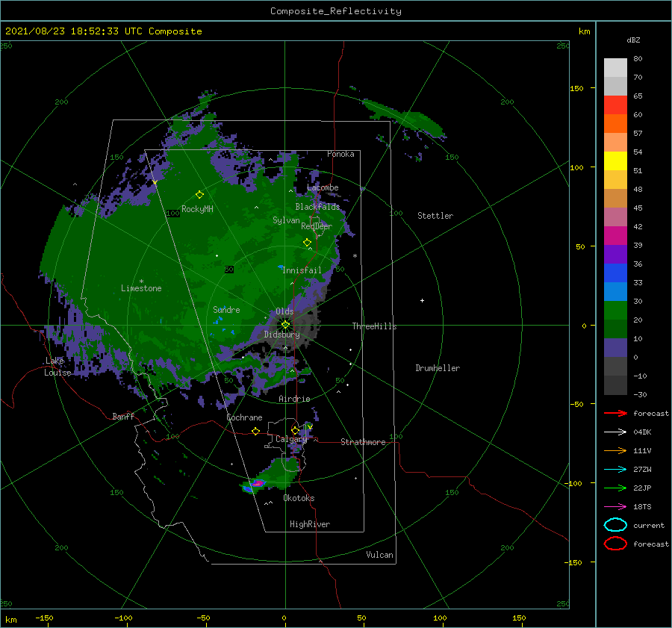Click the cyan 'current' ellipse icon

[615, 525]
